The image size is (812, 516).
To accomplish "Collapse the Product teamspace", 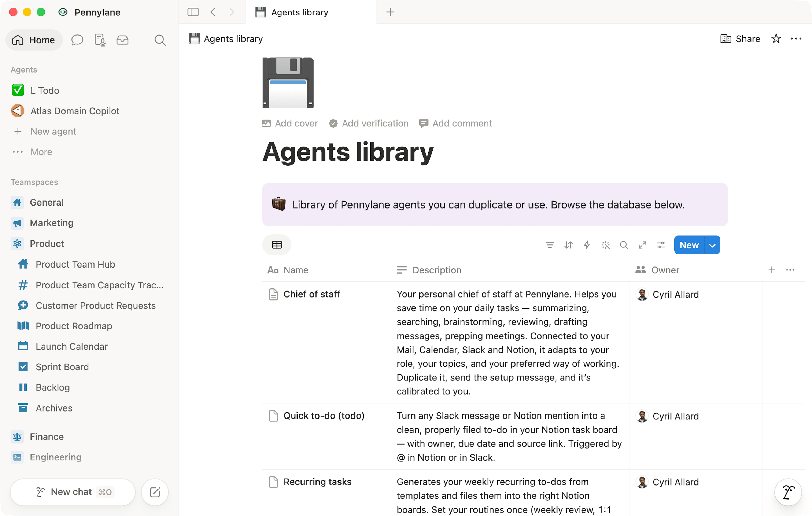I will 47,243.
